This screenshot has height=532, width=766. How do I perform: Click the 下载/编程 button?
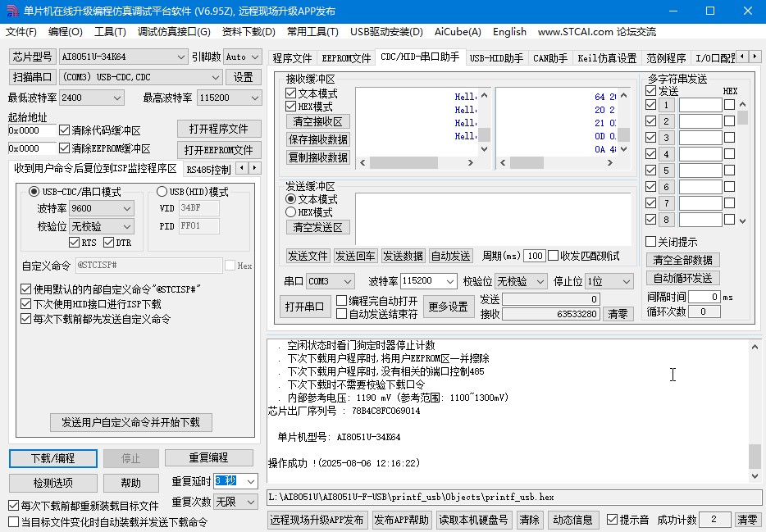click(x=52, y=458)
